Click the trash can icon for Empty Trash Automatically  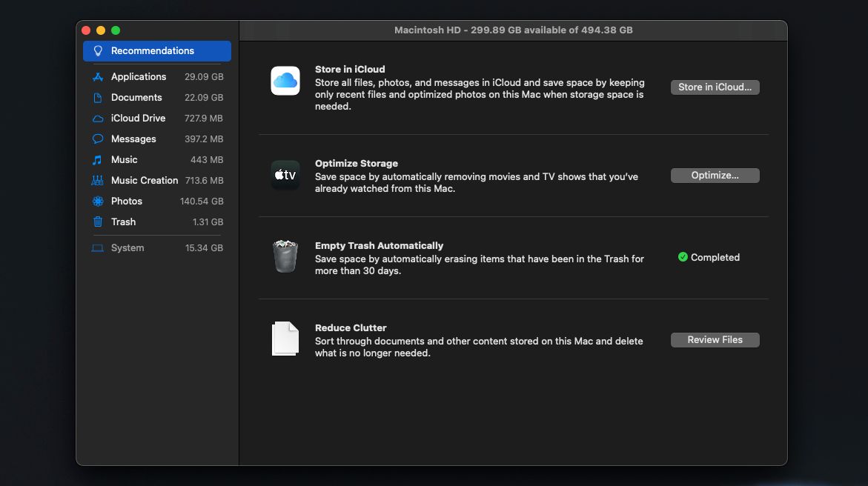pos(285,256)
